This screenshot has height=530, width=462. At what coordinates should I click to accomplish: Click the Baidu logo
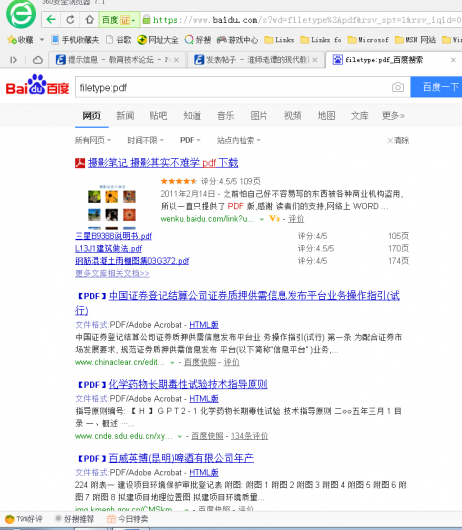coord(38,85)
